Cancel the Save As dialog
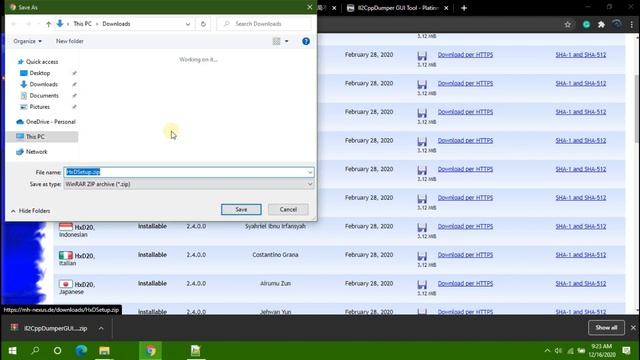This screenshot has width=640, height=360. coord(288,209)
